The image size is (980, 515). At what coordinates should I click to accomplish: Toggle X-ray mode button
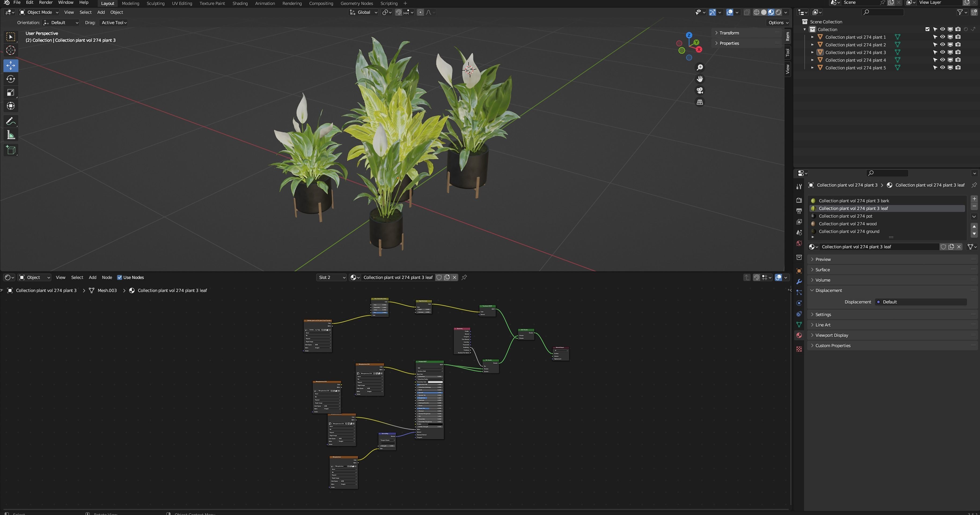pos(747,13)
